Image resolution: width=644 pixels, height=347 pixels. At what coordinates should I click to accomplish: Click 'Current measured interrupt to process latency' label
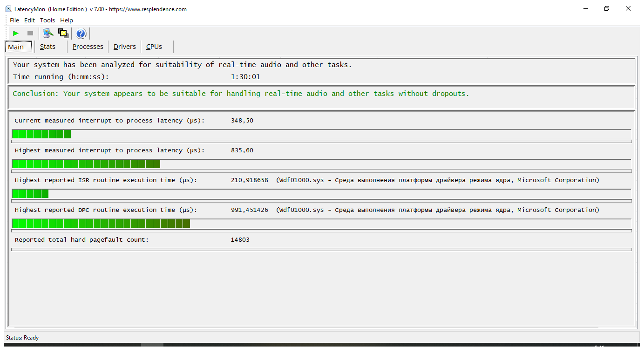pos(110,121)
